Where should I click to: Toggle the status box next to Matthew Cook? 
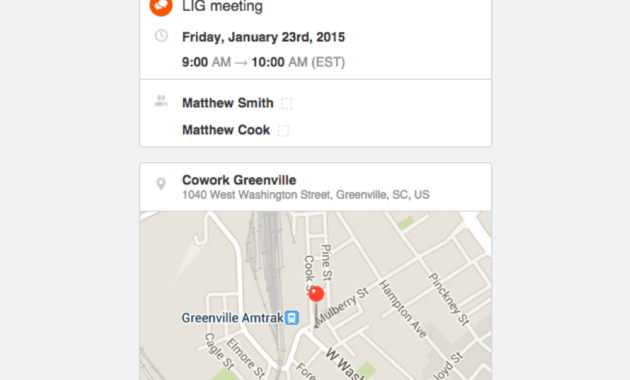click(x=283, y=131)
